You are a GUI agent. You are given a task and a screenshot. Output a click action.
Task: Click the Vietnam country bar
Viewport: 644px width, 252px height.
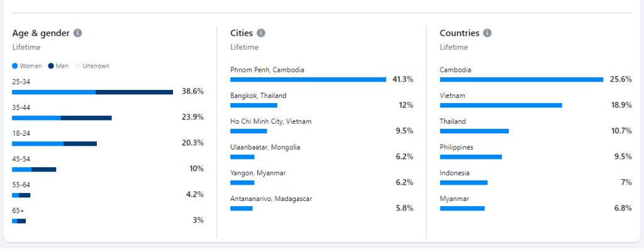501,106
